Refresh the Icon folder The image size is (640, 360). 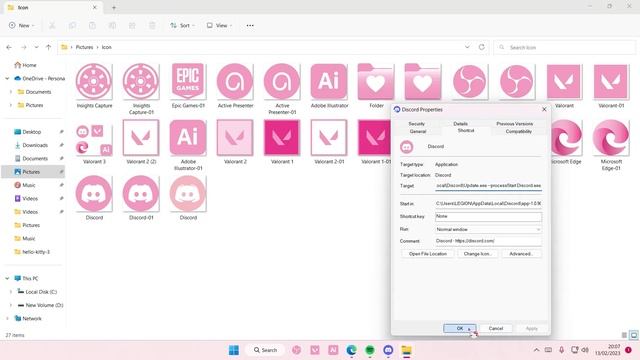[x=482, y=47]
